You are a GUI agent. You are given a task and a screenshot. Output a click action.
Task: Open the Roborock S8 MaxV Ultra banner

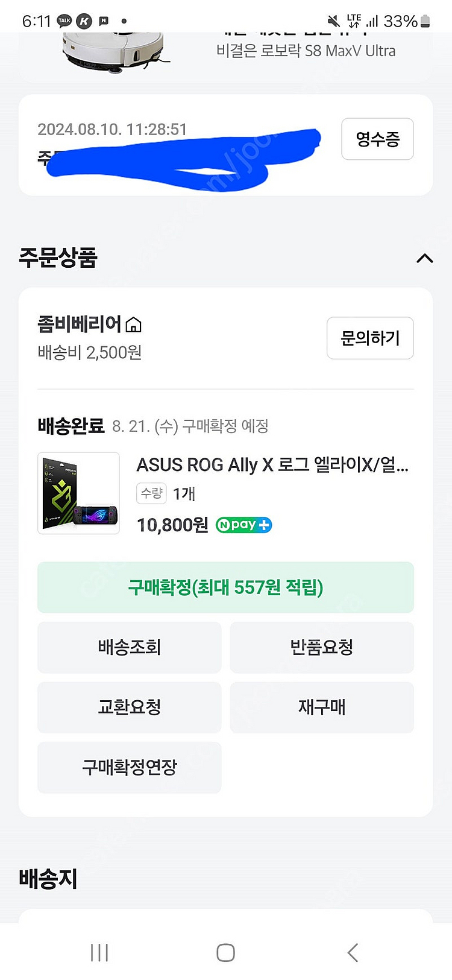pos(306,51)
